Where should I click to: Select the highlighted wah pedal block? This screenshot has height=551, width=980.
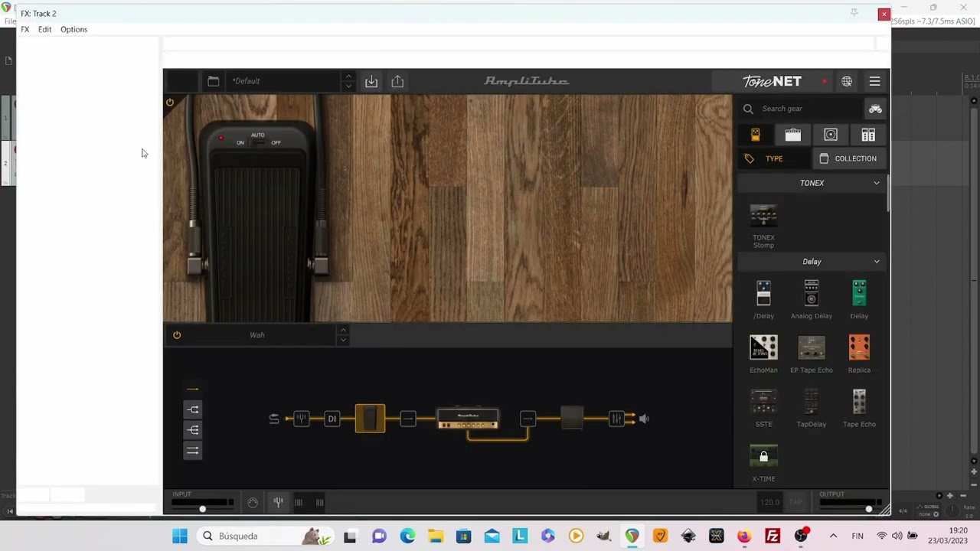click(x=370, y=419)
